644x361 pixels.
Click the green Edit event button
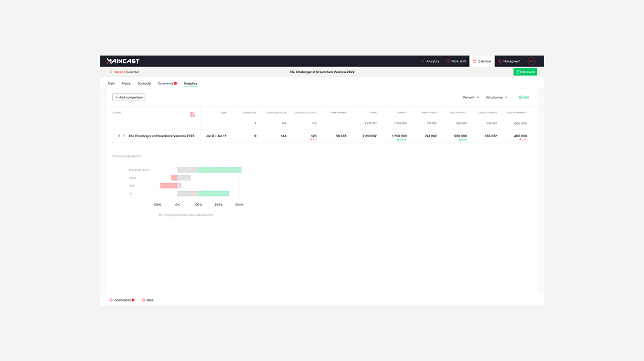[525, 72]
